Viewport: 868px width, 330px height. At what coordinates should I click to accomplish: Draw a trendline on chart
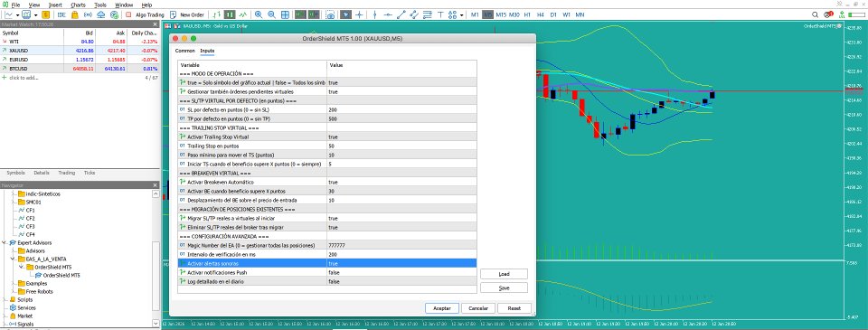[401, 14]
